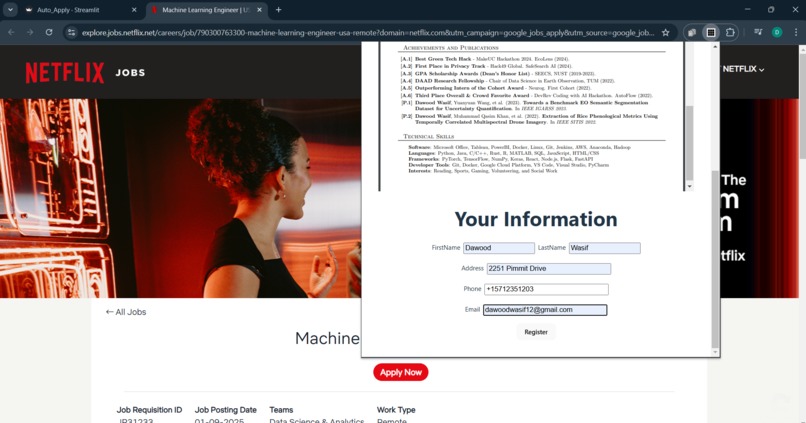Viewport: 806px width, 423px height.
Task: Bookmark this page with the star
Action: (x=666, y=32)
